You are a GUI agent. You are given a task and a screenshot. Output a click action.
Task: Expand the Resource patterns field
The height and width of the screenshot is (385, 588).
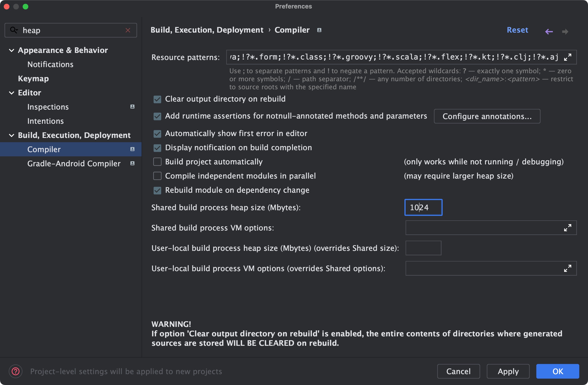tap(567, 57)
